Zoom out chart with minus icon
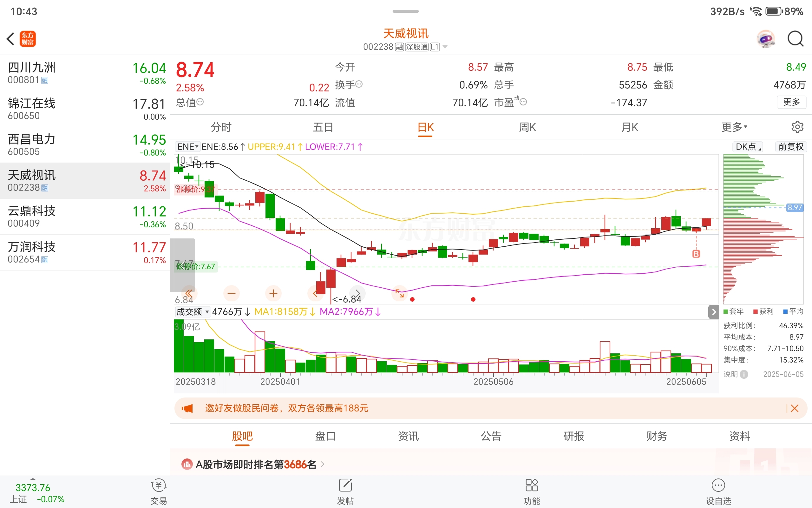Image resolution: width=812 pixels, height=508 pixels. pyautogui.click(x=232, y=293)
